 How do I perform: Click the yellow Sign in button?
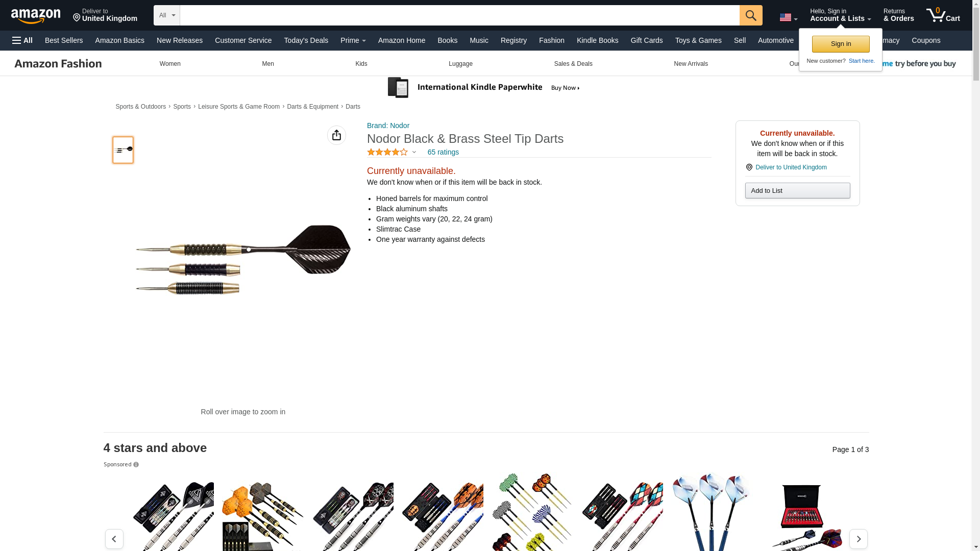pos(841,44)
